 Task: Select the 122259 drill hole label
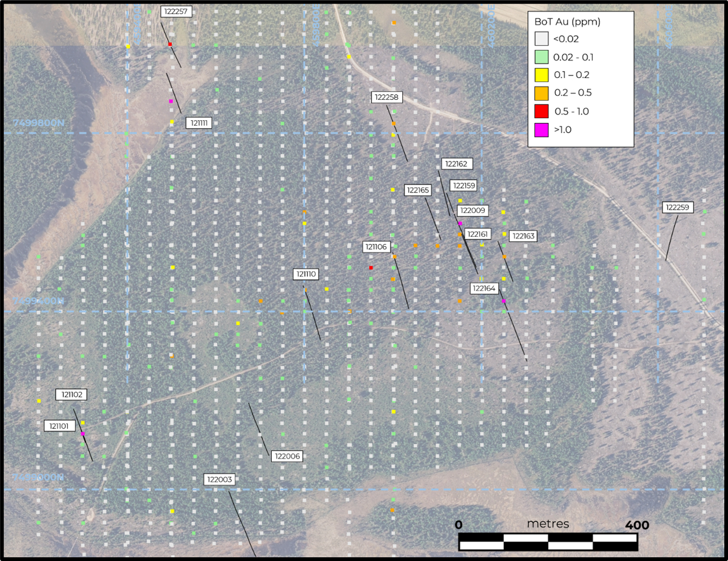tap(677, 207)
